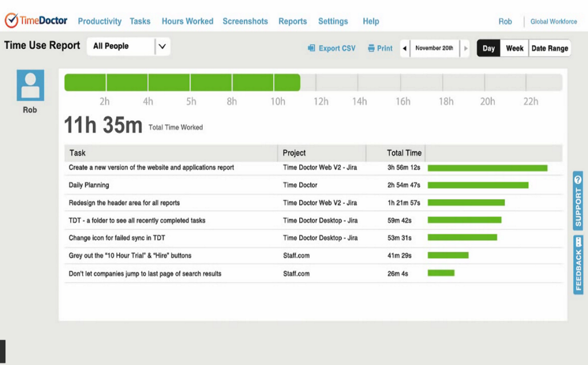The width and height of the screenshot is (588, 365).
Task: Click 'Grey out the 10 Hour Trial' task
Action: pyautogui.click(x=130, y=255)
